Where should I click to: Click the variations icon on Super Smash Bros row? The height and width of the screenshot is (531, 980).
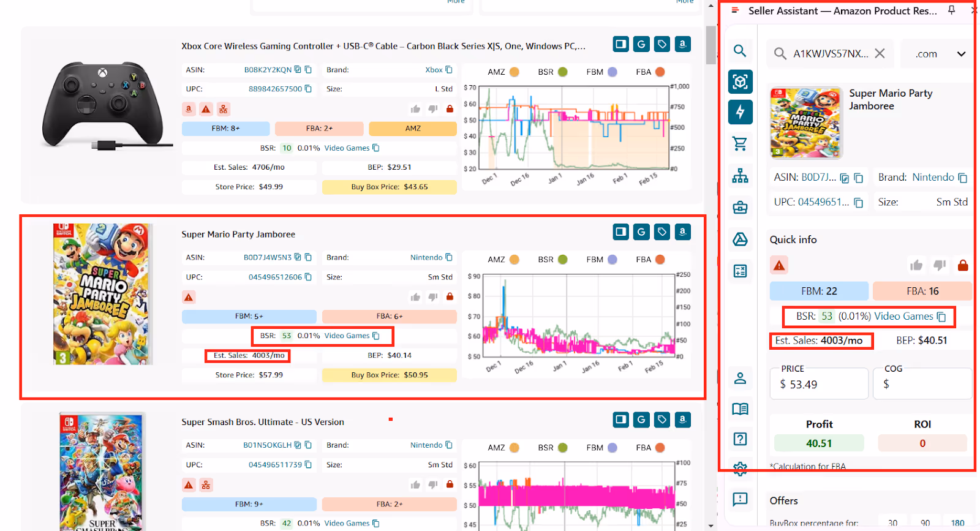(x=206, y=485)
